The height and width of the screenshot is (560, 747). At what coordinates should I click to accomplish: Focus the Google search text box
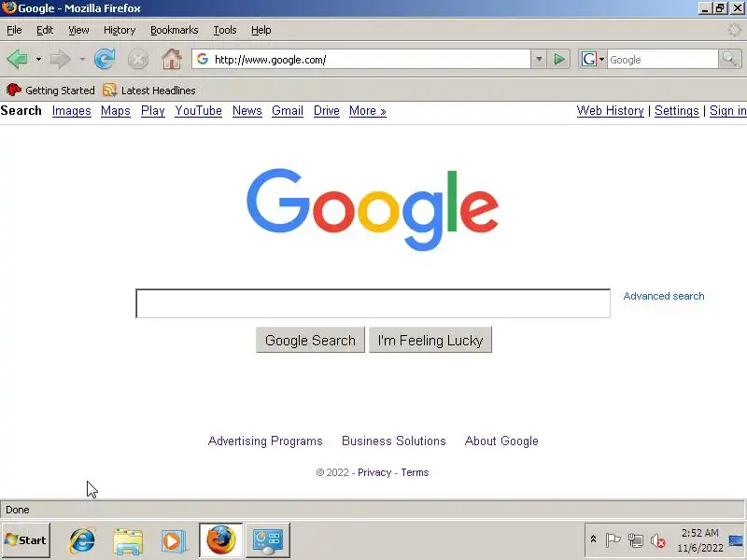pos(373,303)
